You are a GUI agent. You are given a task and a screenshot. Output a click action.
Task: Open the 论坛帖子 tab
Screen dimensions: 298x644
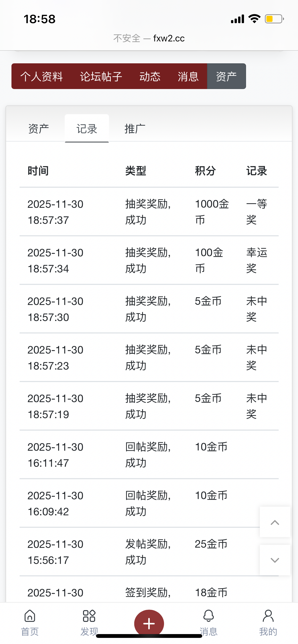coord(101,76)
